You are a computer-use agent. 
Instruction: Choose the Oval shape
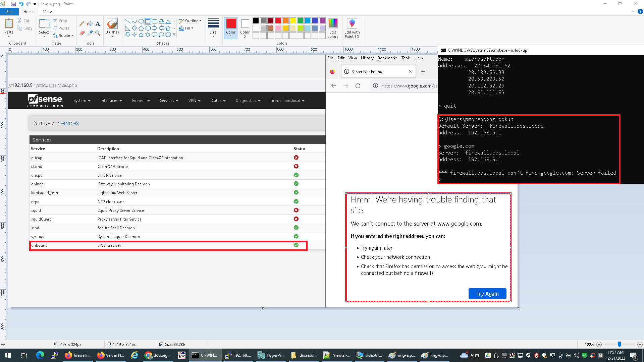141,21
